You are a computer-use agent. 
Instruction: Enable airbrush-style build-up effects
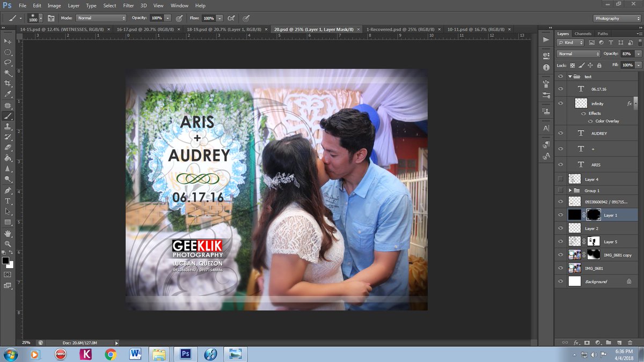[231, 18]
